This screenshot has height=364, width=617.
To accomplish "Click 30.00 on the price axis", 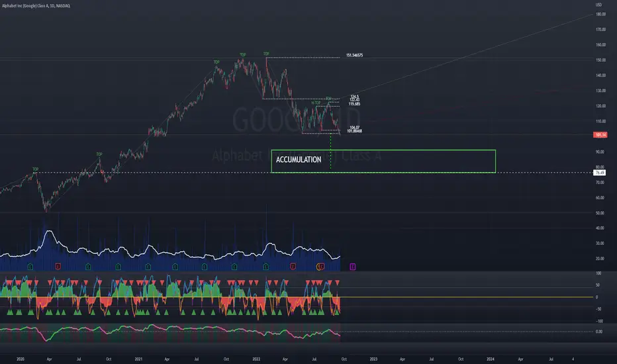I will 600,243.
